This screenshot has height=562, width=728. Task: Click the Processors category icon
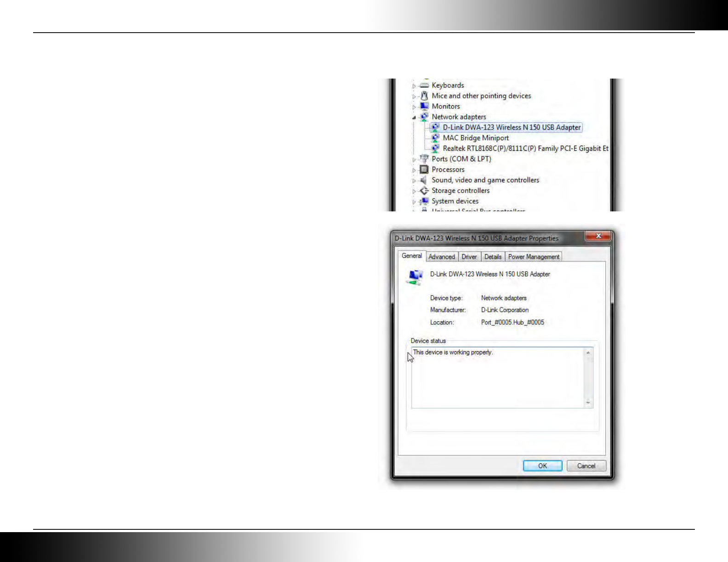(424, 170)
